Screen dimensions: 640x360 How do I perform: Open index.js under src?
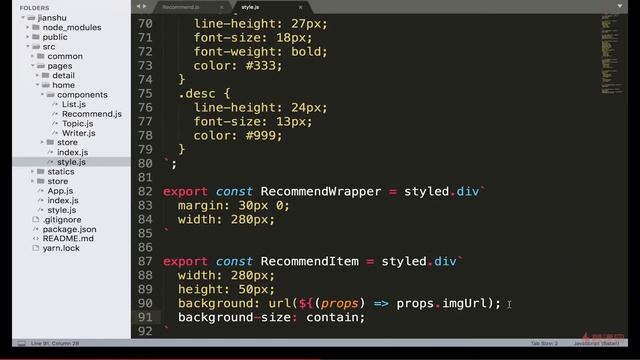click(63, 200)
